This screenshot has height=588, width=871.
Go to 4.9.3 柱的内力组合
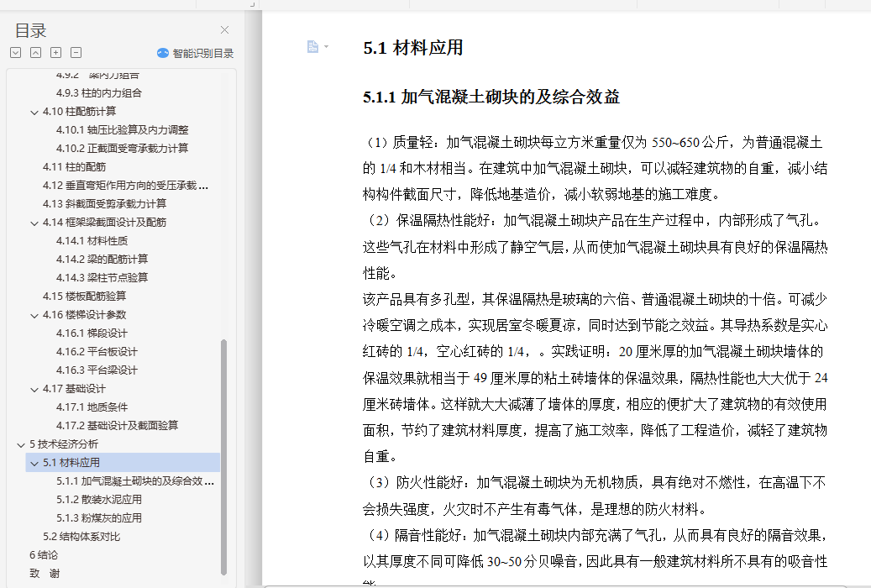point(99,92)
